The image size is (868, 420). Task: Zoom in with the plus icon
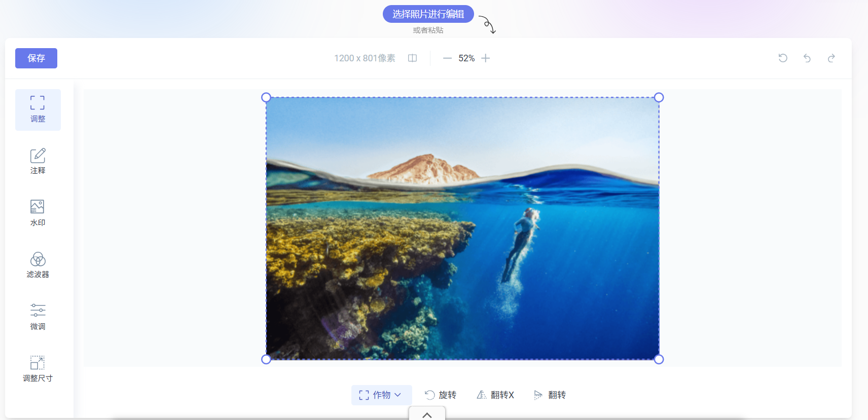point(486,58)
